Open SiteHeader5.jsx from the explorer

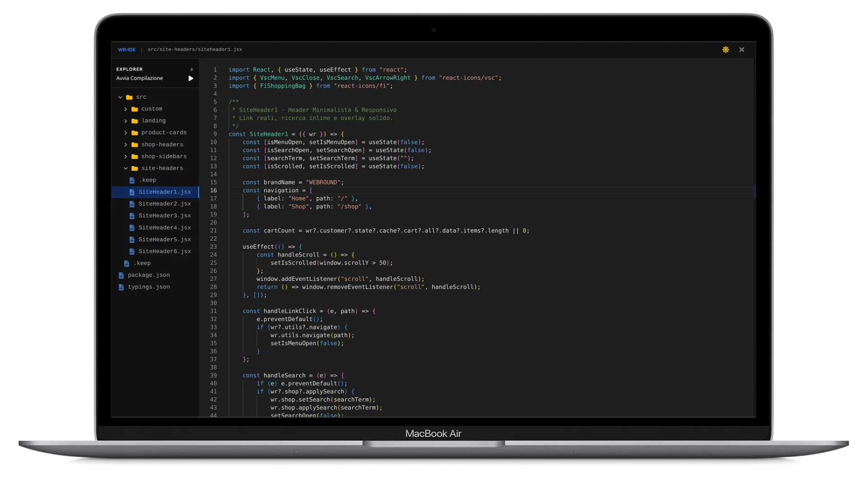click(132, 240)
